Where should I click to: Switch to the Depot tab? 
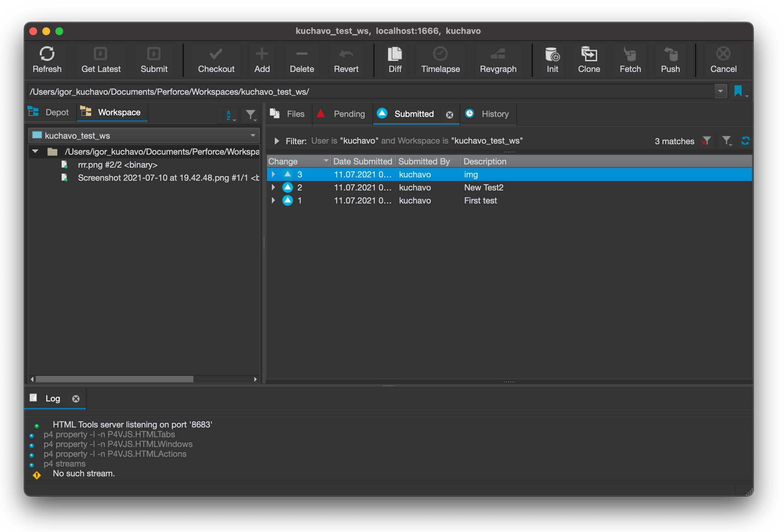50,112
